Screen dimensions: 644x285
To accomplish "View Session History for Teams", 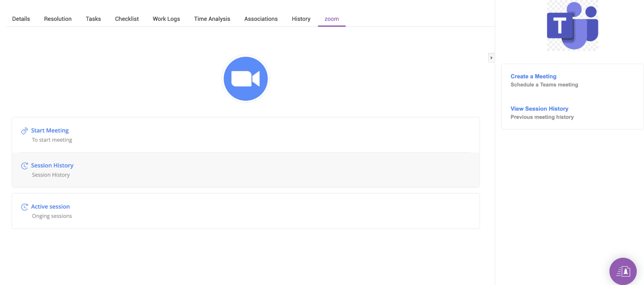I will 539,109.
